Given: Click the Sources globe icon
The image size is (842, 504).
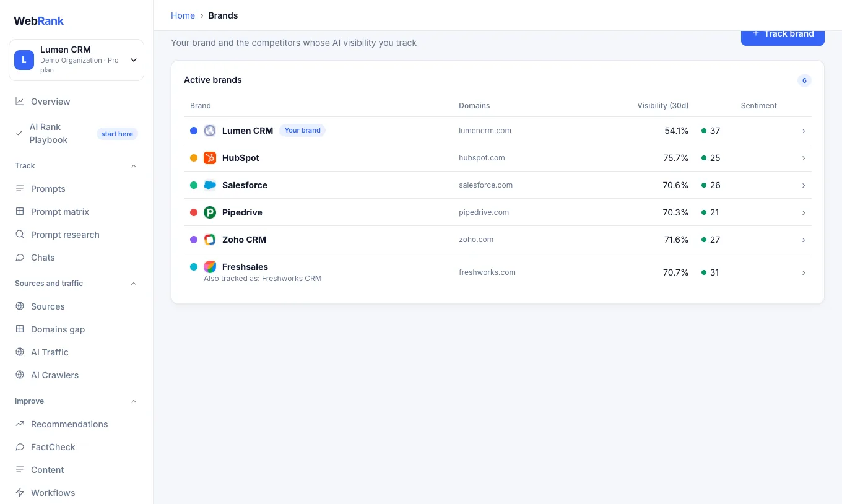Looking at the screenshot, I should 20,306.
